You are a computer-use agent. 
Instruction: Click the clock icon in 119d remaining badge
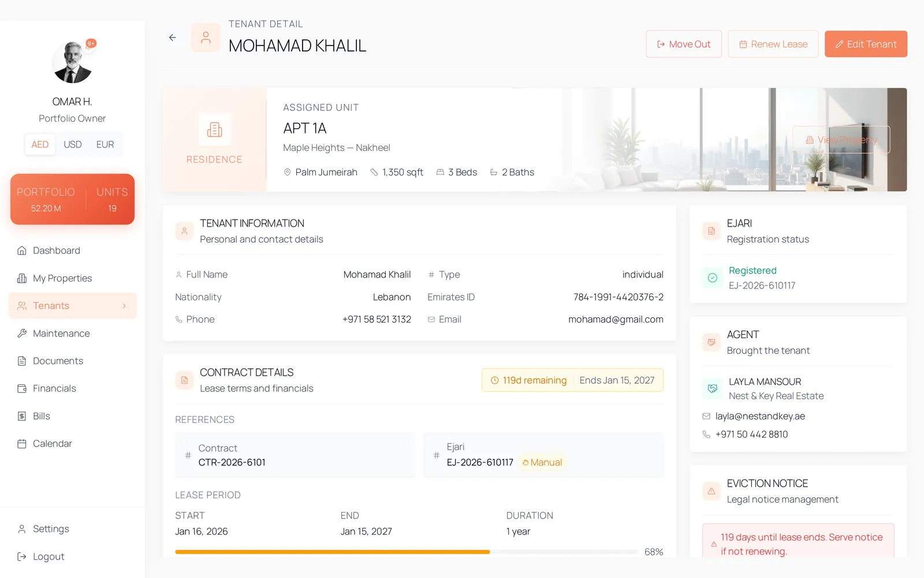pos(494,380)
